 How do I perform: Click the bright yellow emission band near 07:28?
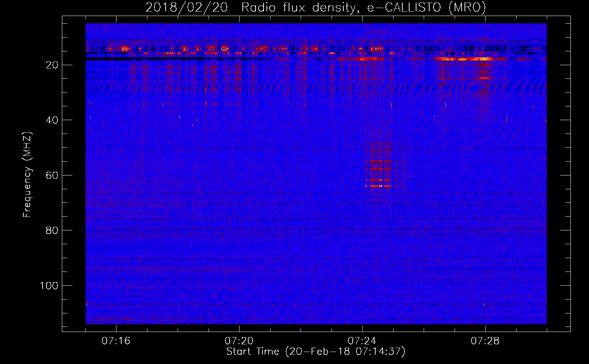(464, 59)
